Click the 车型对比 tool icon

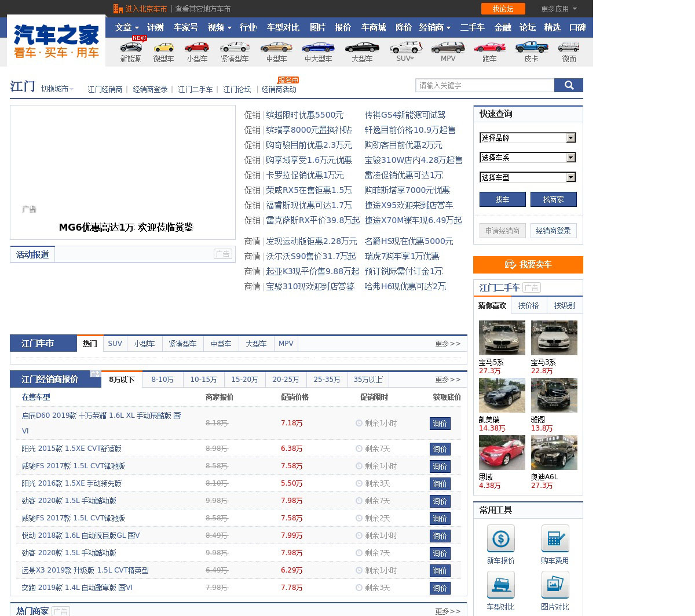click(x=500, y=585)
